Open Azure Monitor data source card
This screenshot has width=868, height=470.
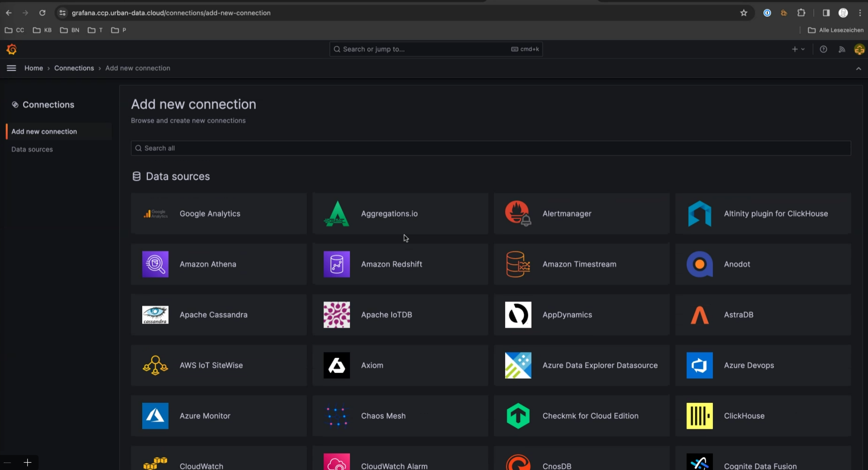[x=218, y=416]
